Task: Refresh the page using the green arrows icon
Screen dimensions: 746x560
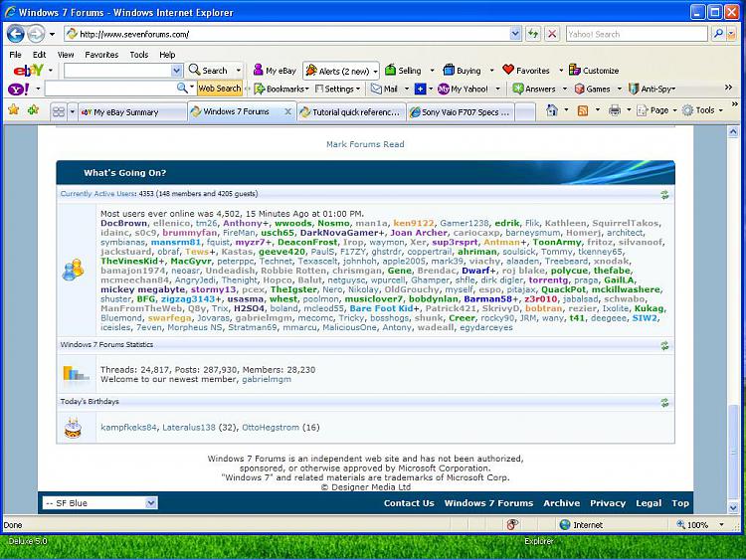Action: pyautogui.click(x=533, y=34)
